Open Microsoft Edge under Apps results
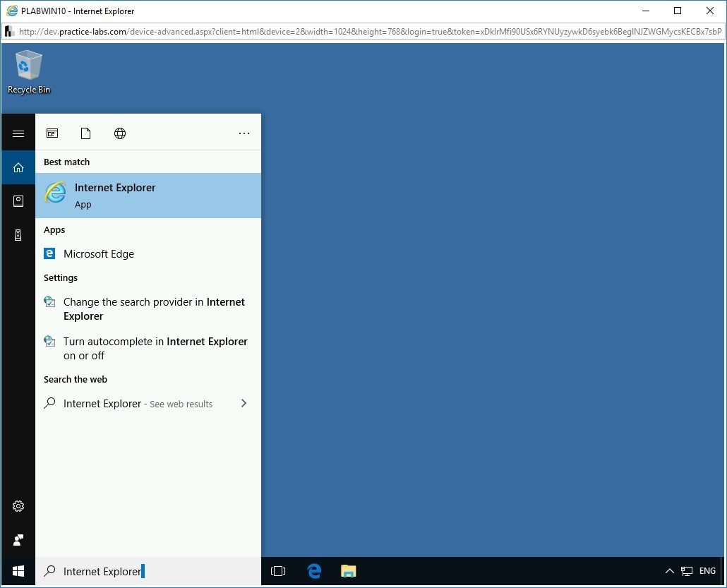 [x=99, y=253]
